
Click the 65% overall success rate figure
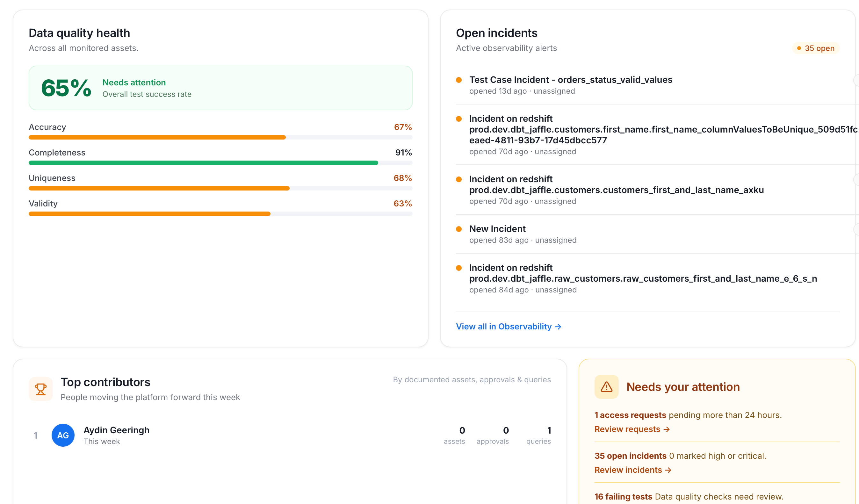66,88
